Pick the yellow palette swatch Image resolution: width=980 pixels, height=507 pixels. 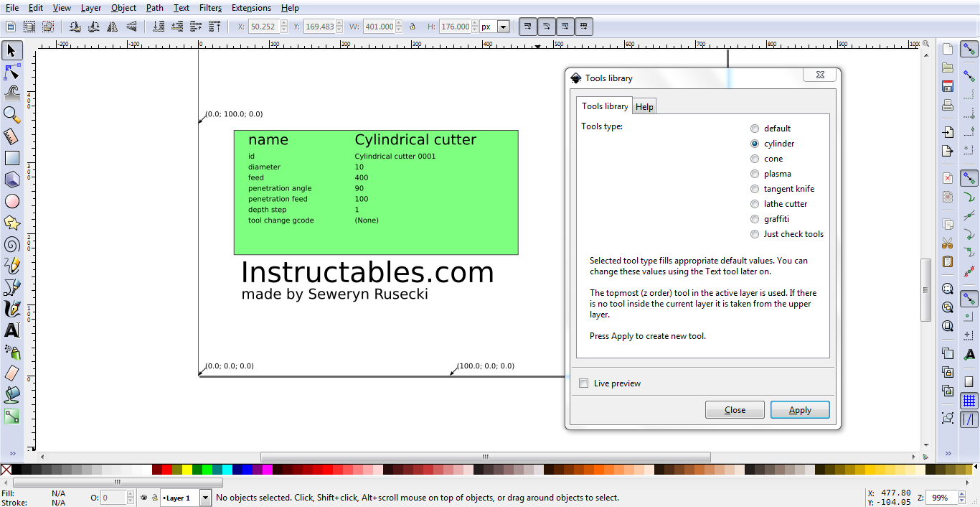pos(187,470)
